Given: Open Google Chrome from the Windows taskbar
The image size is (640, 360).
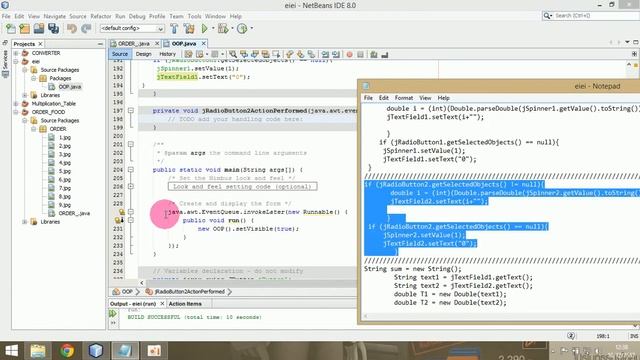Looking at the screenshot, I should pyautogui.click(x=67, y=351).
